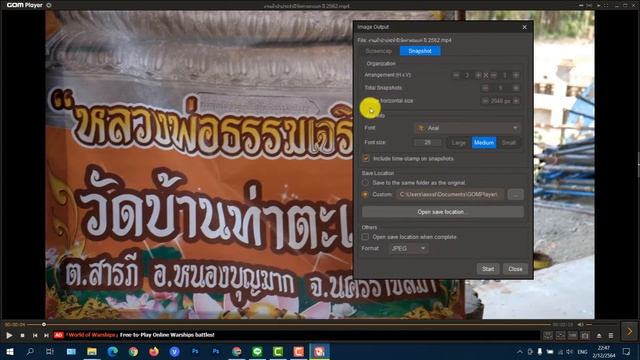
Task: Decrease the horizontal size value
Action: (x=485, y=101)
